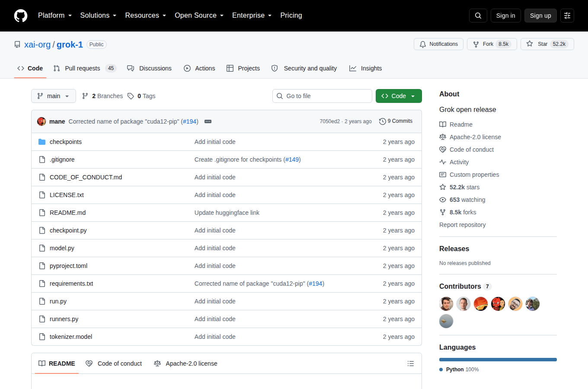Click the Python language bar
The width and height of the screenshot is (588, 389).
[x=498, y=360]
